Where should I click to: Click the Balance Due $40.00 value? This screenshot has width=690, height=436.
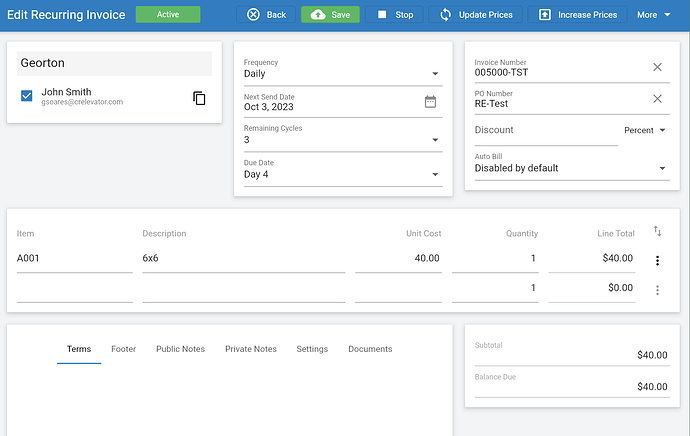coord(652,387)
